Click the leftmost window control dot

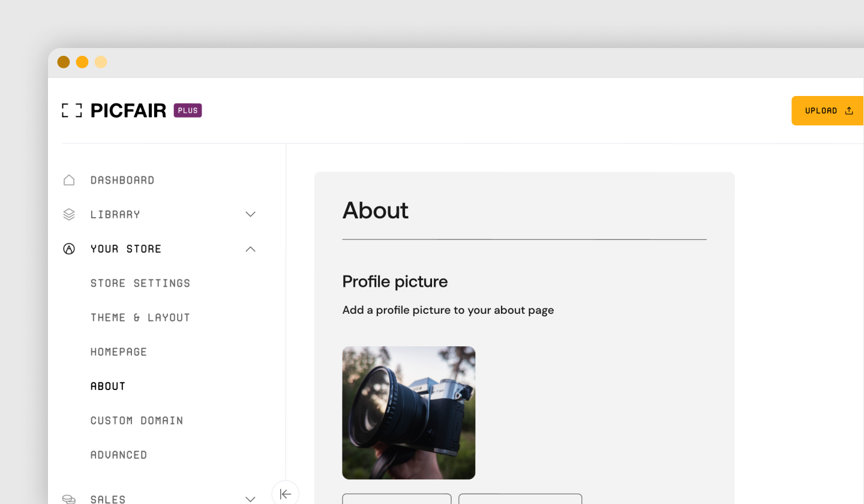64,62
